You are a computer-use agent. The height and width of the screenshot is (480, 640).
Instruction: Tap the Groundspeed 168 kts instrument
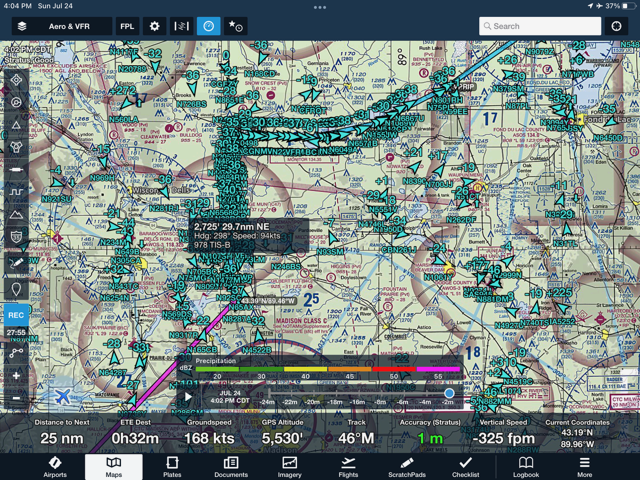pyautogui.click(x=209, y=432)
